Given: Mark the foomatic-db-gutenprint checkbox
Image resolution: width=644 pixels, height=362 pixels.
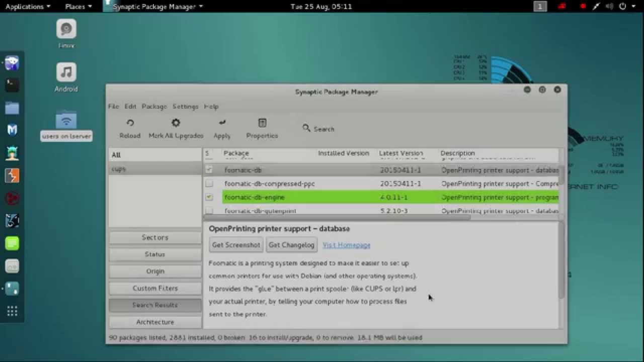Looking at the screenshot, I should (x=209, y=211).
